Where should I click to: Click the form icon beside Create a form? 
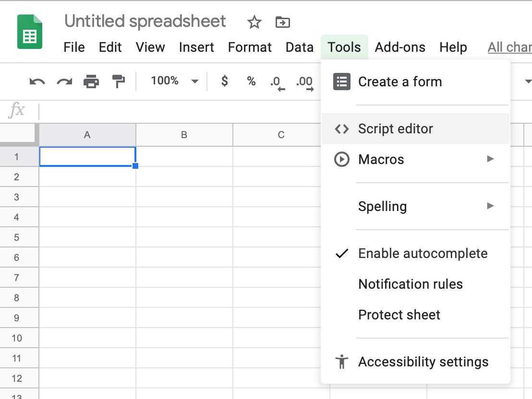[342, 82]
